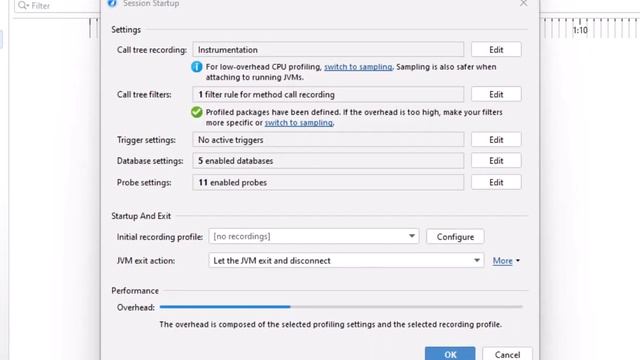This screenshot has height=360, width=640.
Task: Edit the Call tree recording setting
Action: pyautogui.click(x=496, y=50)
